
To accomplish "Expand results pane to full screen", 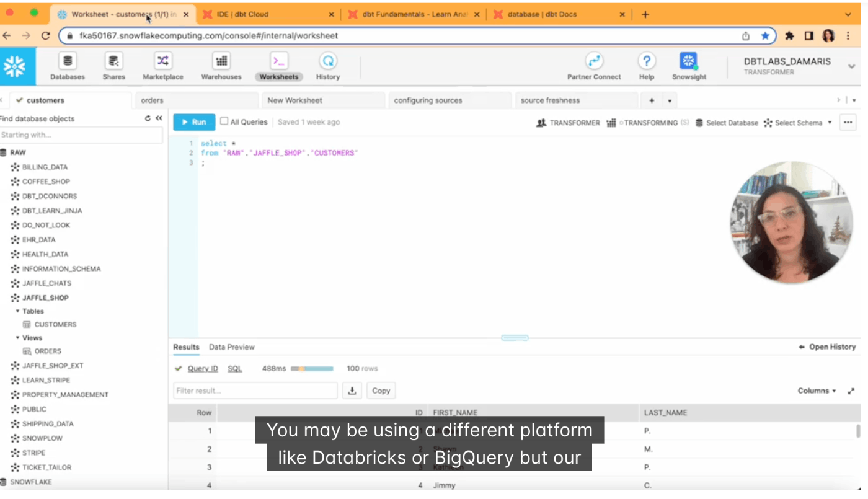I will [851, 391].
